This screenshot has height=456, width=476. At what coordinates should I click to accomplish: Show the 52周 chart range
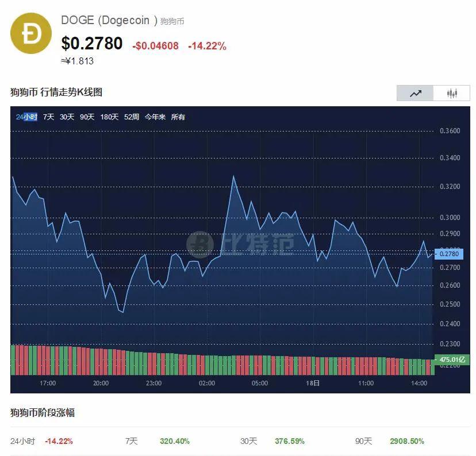(x=132, y=117)
